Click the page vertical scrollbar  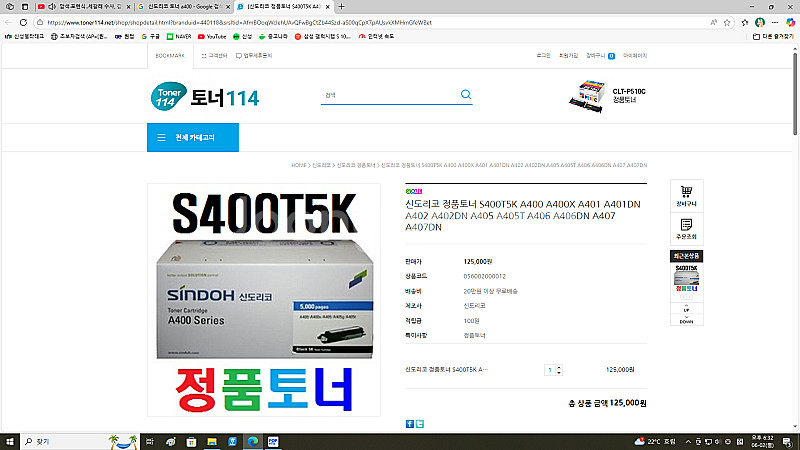point(795,92)
